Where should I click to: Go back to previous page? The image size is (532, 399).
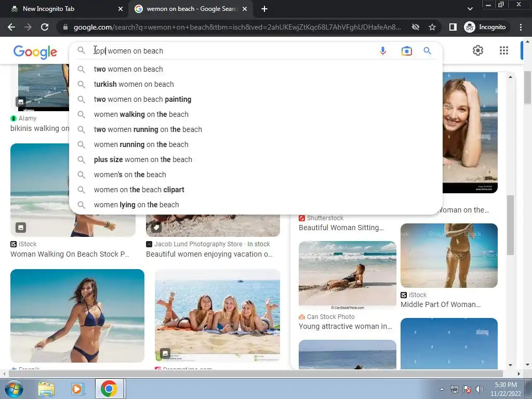tap(11, 27)
